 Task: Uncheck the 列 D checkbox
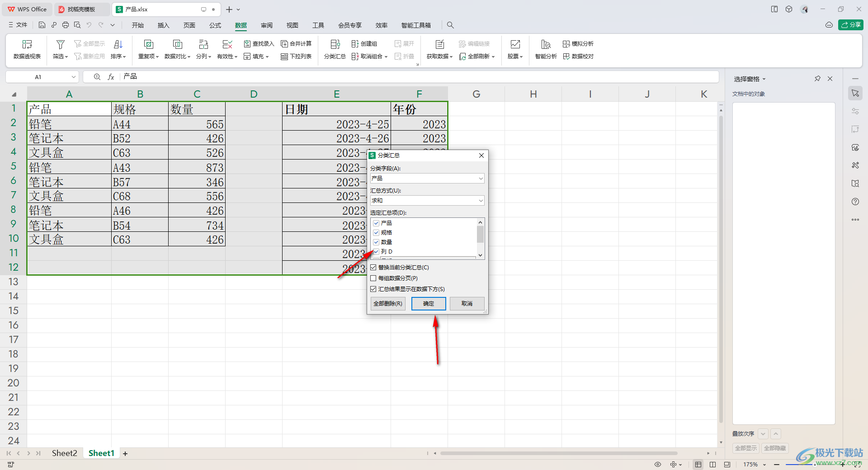tap(376, 252)
